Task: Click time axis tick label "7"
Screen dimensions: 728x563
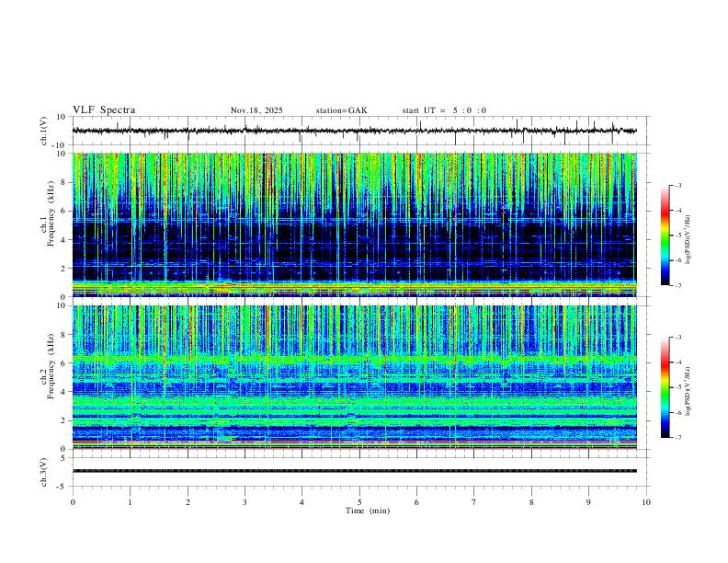Action: click(x=474, y=502)
